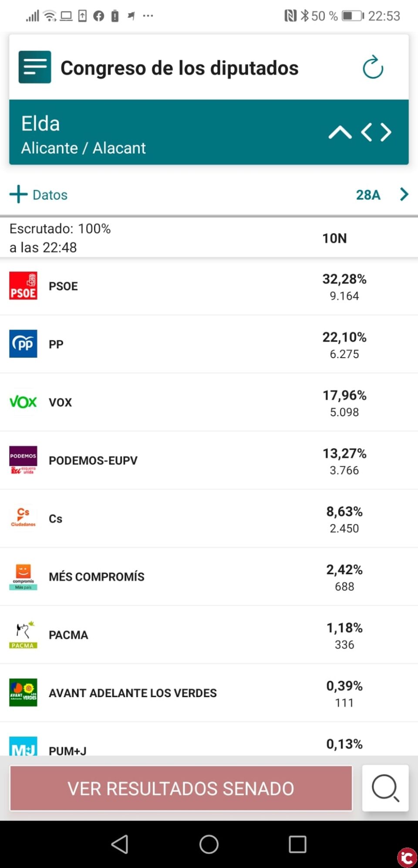Viewport: 418px width, 868px height.
Task: Select the Elda municipality title
Action: click(40, 123)
